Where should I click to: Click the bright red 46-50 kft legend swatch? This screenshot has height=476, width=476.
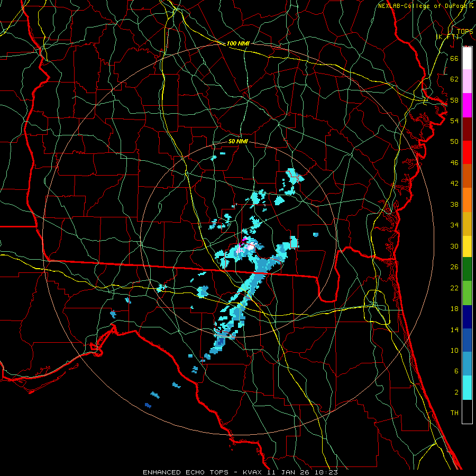[467, 152]
